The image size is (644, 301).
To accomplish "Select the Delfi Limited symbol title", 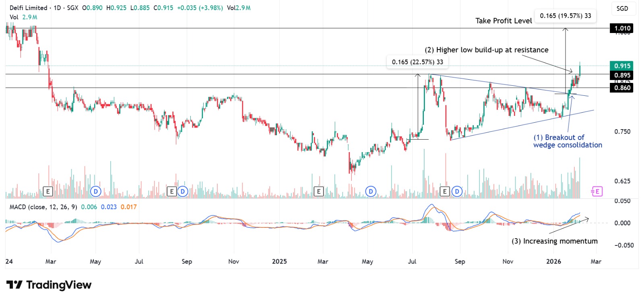I will [x=28, y=8].
